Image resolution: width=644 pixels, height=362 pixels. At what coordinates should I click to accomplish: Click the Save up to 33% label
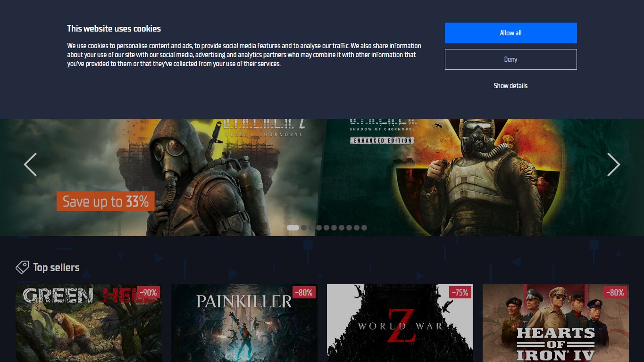(x=106, y=202)
